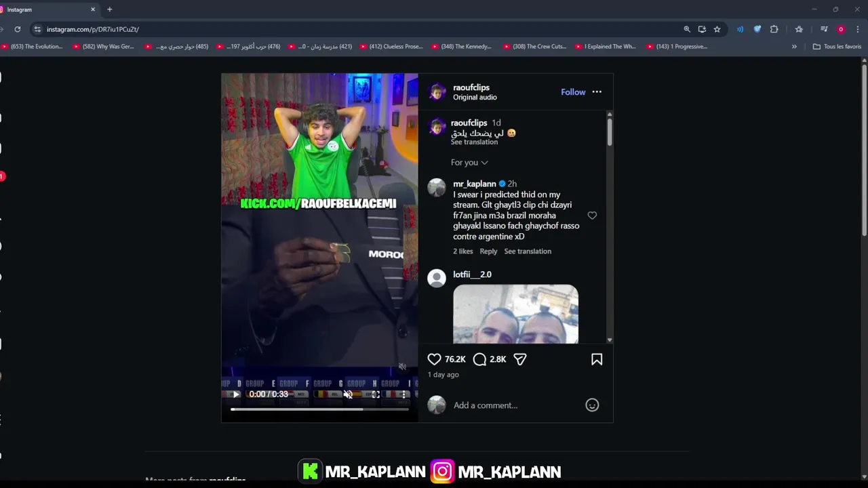This screenshot has width=868, height=488.
Task: Open the Extensions puzzle menu
Action: [774, 29]
